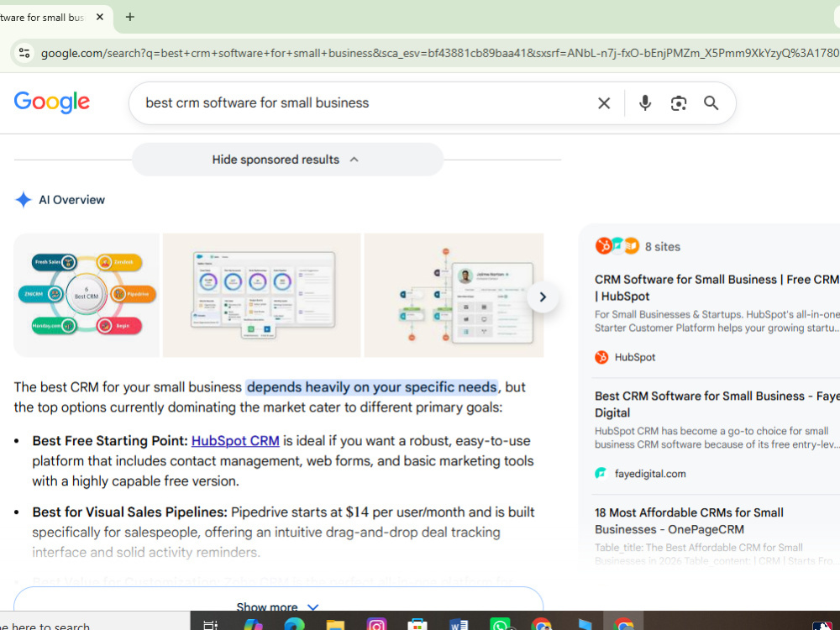Image resolution: width=840 pixels, height=630 pixels.
Task: Open the Best CRM circular diagram image
Action: pyautogui.click(x=87, y=295)
